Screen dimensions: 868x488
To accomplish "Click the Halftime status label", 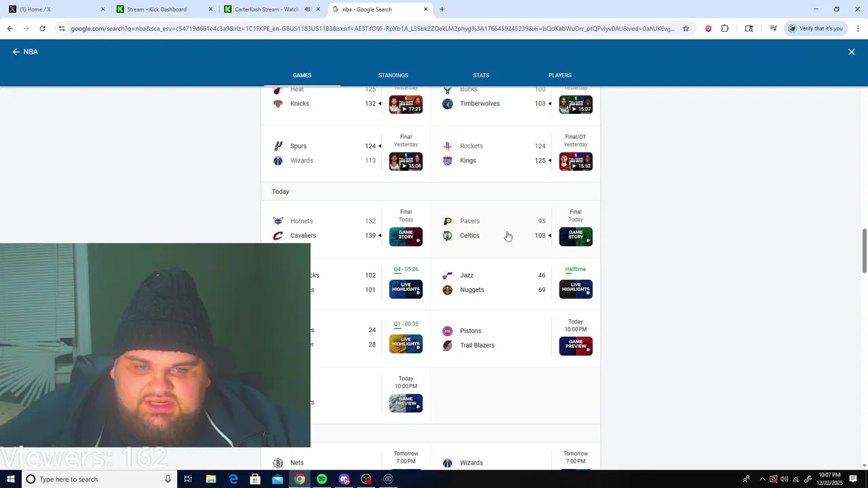I will coord(576,270).
